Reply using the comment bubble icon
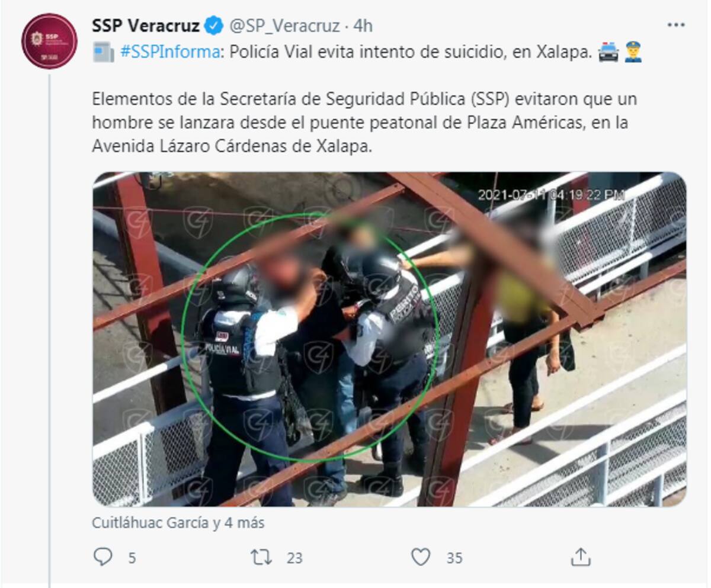 click(103, 557)
